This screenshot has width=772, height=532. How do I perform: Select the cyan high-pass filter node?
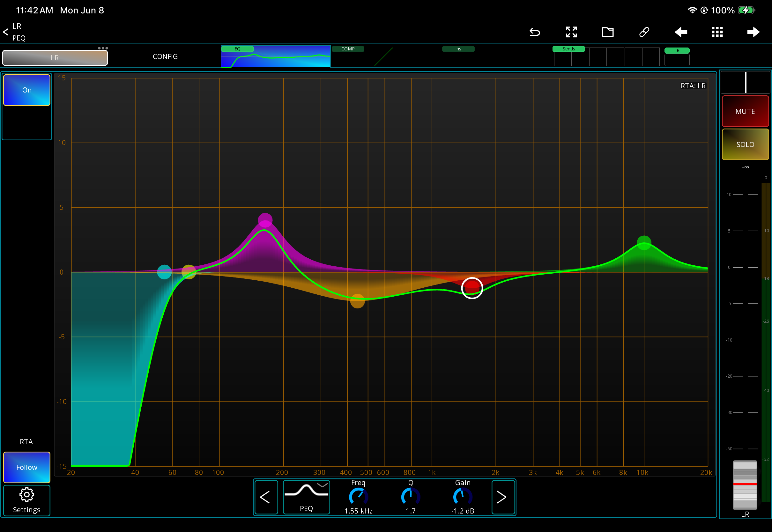164,272
